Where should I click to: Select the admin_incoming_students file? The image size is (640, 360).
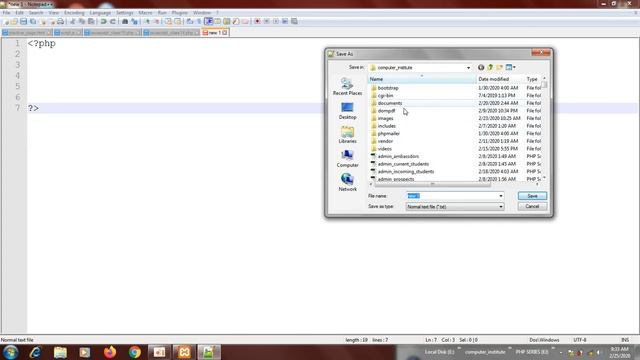(x=406, y=172)
